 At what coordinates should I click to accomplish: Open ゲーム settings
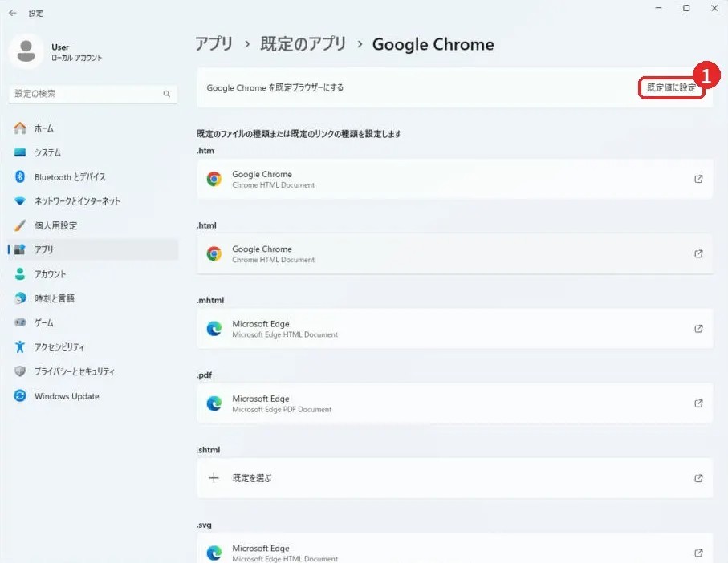[x=93, y=322]
